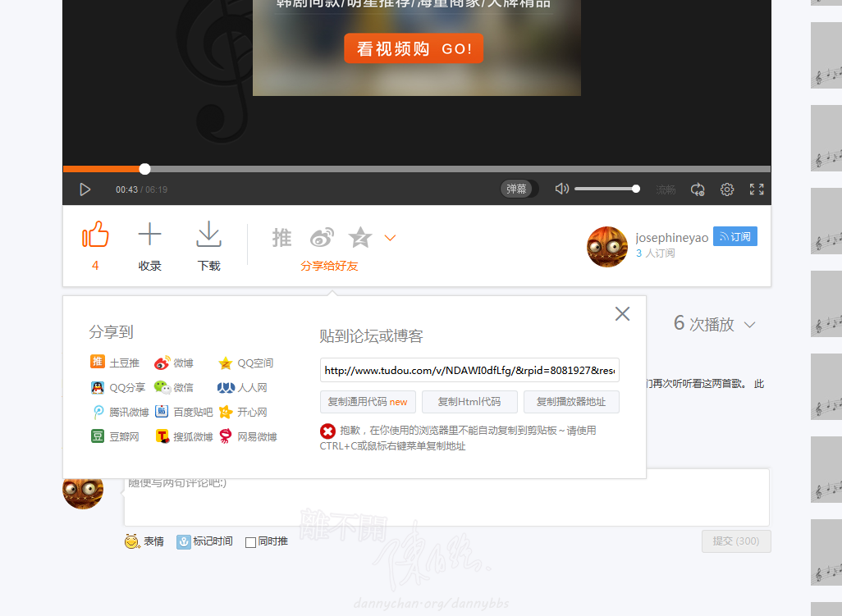Click the QQ空间 star icon in toolbar

[360, 237]
